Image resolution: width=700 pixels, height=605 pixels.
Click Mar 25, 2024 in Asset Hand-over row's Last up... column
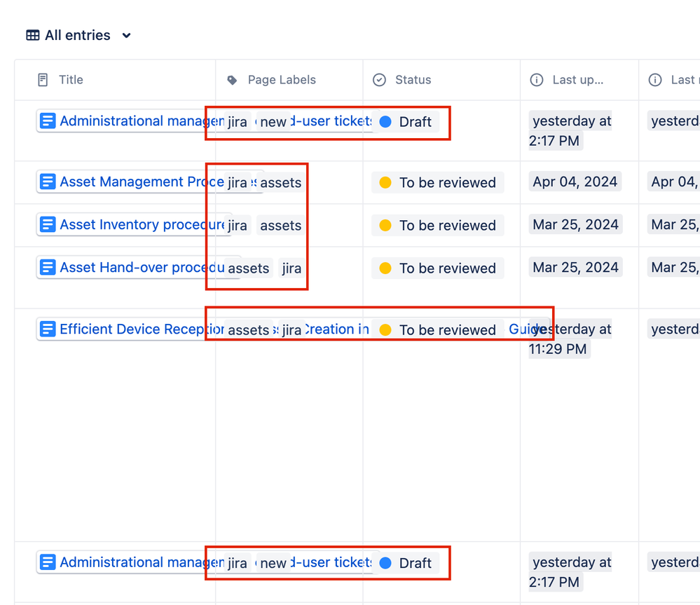575,268
